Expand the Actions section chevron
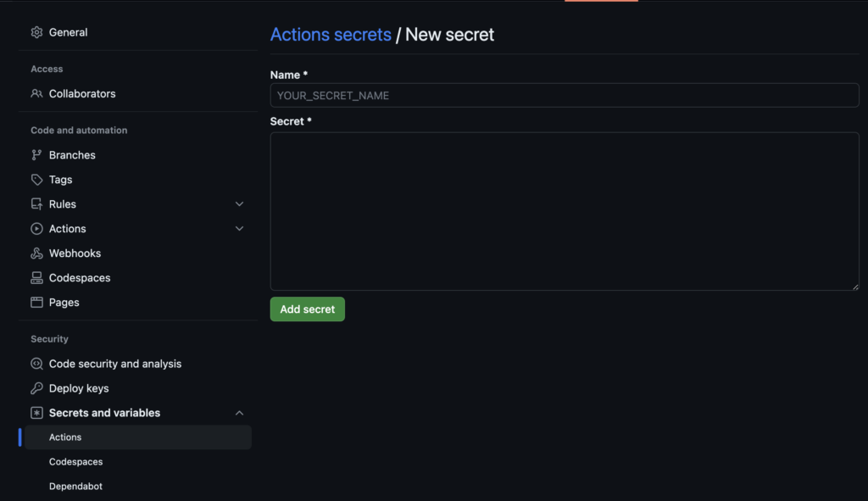The height and width of the screenshot is (501, 868). tap(239, 229)
